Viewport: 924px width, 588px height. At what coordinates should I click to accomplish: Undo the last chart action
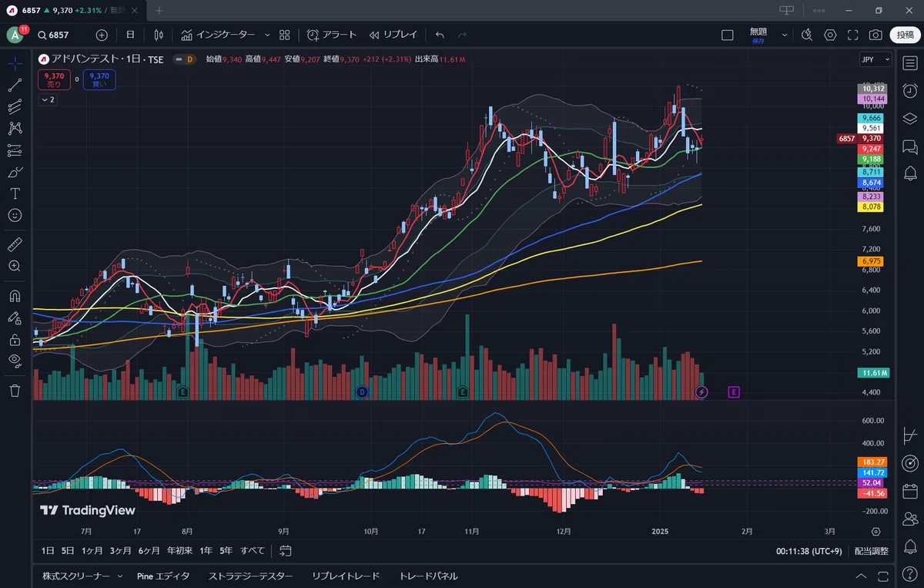[x=440, y=35]
